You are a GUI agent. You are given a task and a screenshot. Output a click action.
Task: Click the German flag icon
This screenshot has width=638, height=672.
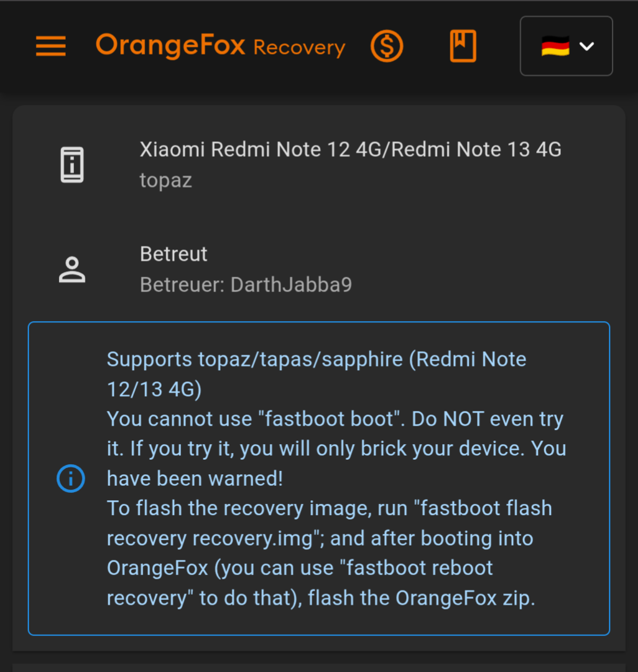[555, 46]
